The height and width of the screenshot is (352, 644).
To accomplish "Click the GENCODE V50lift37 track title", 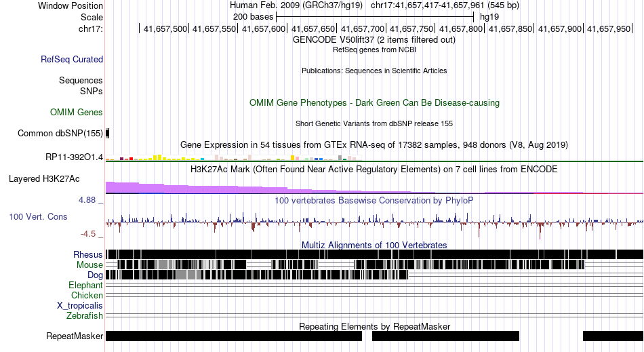I will pyautogui.click(x=374, y=40).
